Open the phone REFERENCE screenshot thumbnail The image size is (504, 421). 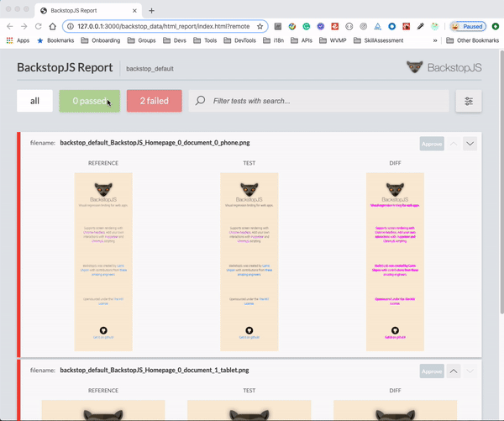(x=103, y=262)
